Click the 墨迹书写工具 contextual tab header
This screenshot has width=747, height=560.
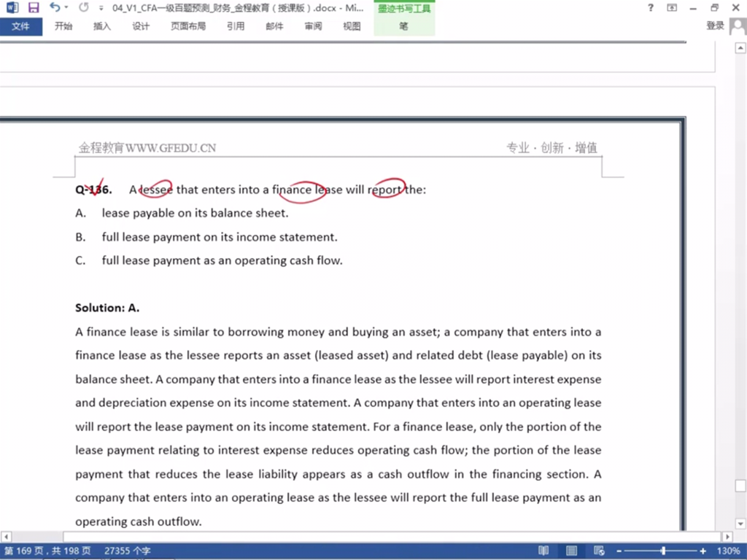coord(404,9)
